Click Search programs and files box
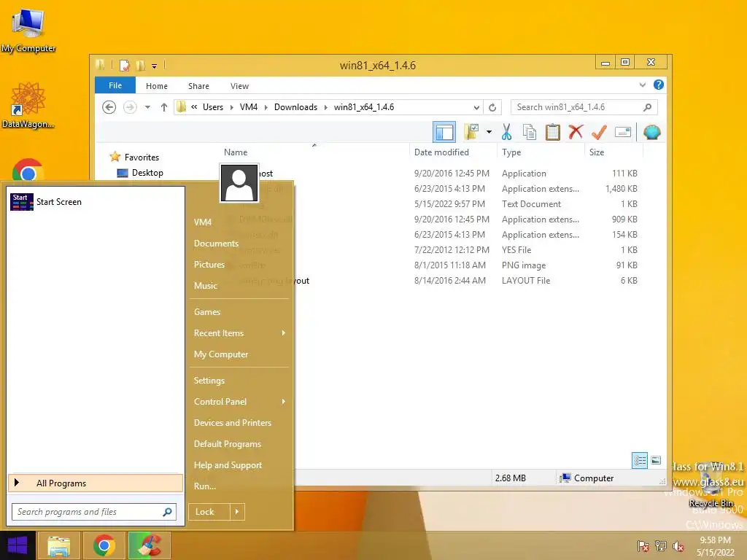This screenshot has height=560, width=747. coord(94,512)
